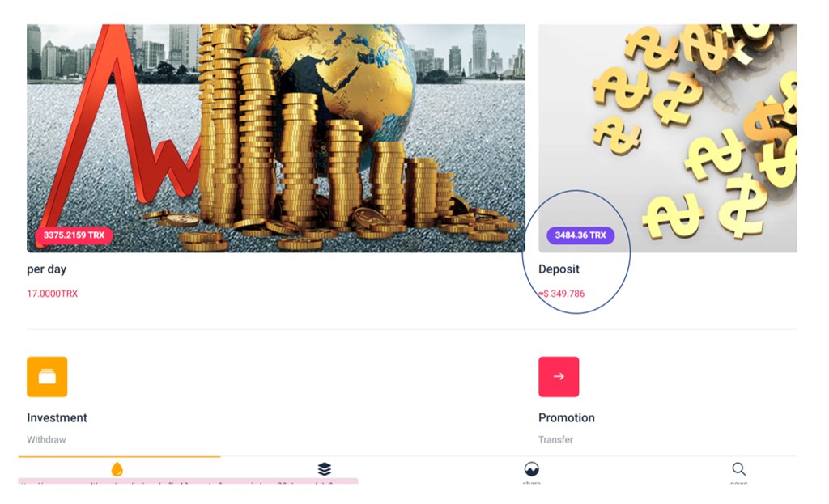The width and height of the screenshot is (829, 504).
Task: Open the magnifier news tab icon
Action: tap(738, 468)
